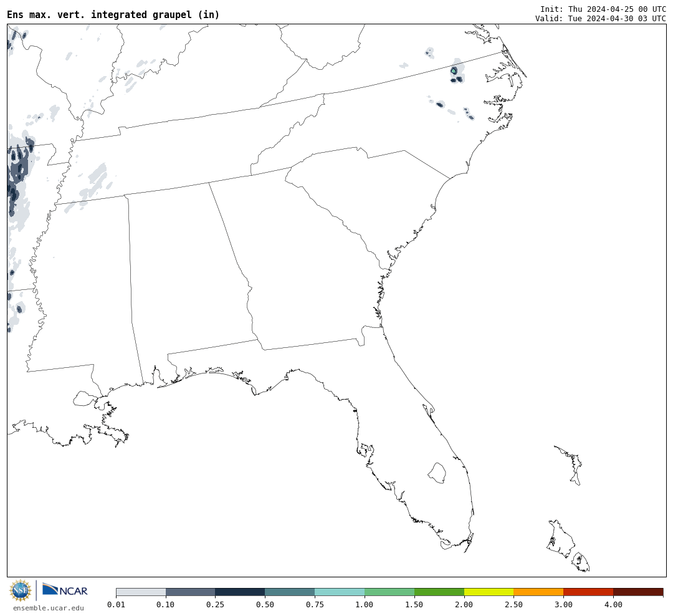
Task: Select the 1.00–1.50 light green swatch
Action: point(389,592)
